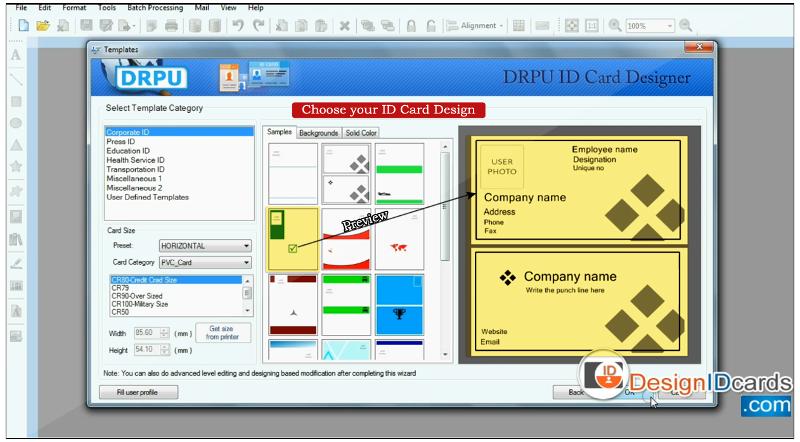
Task: Click the card size list scrollbar
Action: pos(247,296)
